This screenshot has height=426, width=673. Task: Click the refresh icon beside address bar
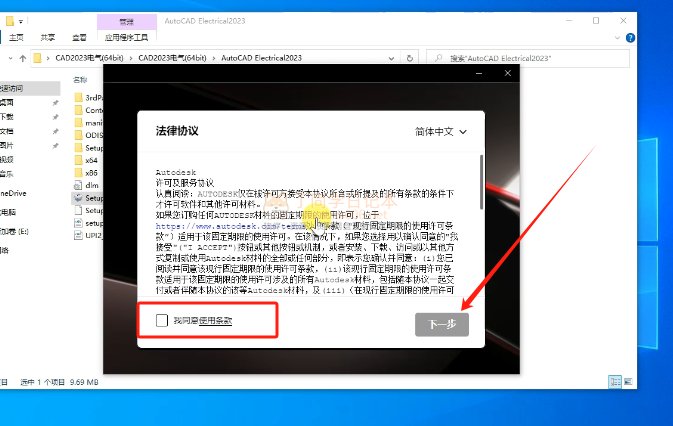click(x=410, y=58)
